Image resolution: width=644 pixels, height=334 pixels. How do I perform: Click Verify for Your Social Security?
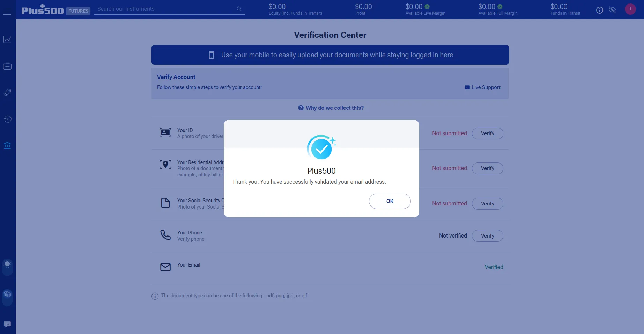488,204
